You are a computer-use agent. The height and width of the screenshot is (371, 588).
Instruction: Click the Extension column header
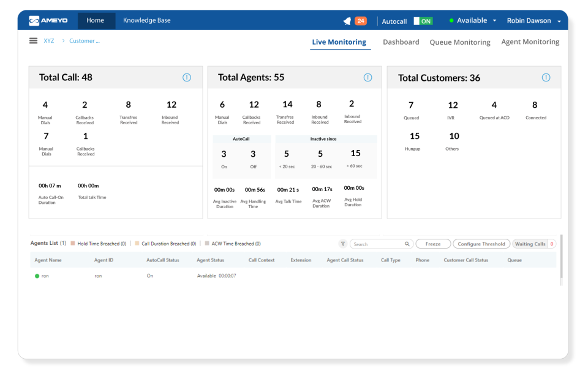tap(301, 260)
